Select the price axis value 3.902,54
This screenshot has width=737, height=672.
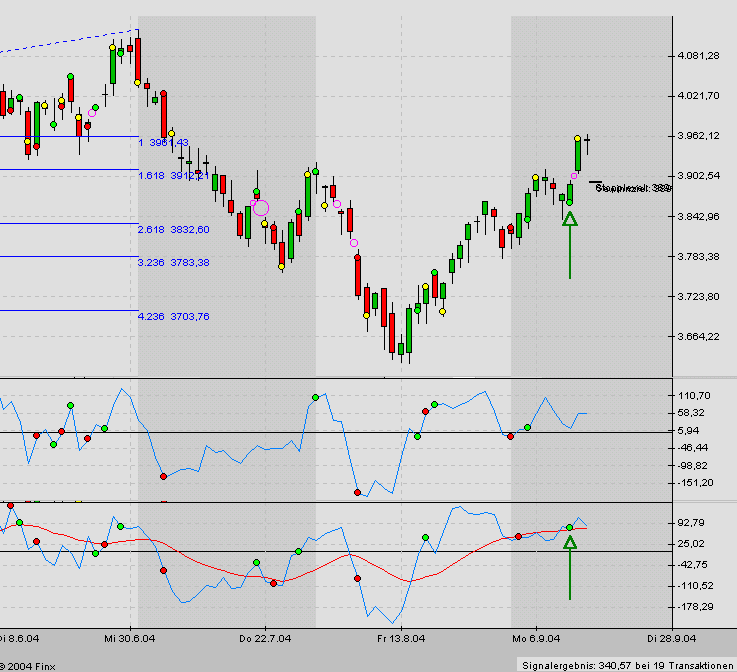pyautogui.click(x=698, y=176)
